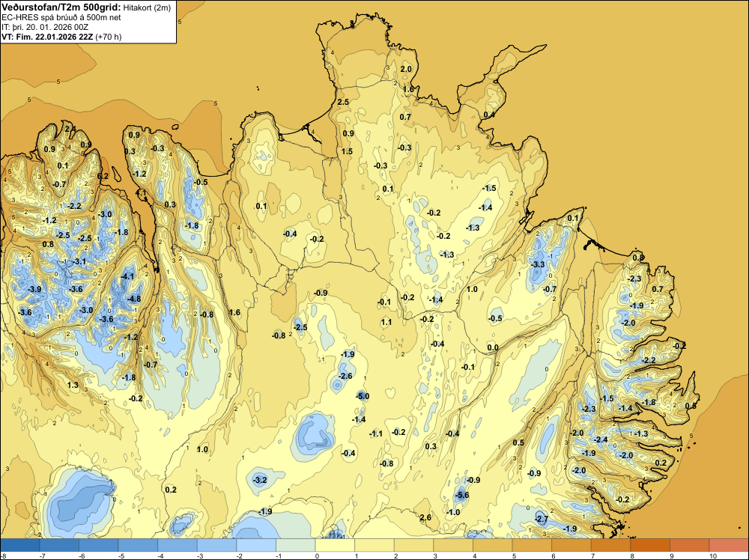Viewport: 749px width, 560px height.
Task: Select legend color band between -4 and -3
Action: 178,545
